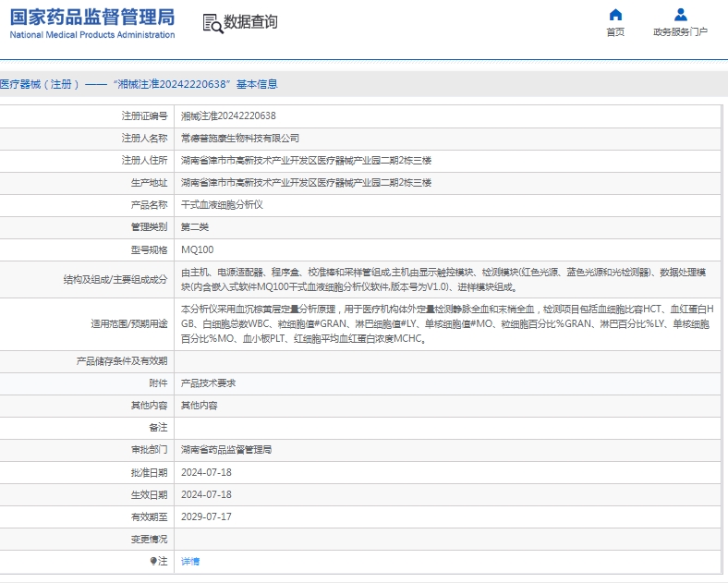Open the 政务服务门户 user icon

pyautogui.click(x=681, y=15)
